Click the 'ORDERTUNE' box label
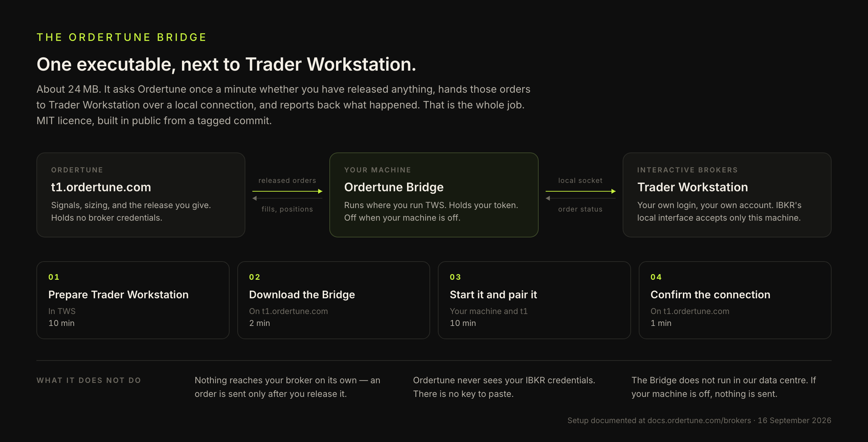 point(77,170)
